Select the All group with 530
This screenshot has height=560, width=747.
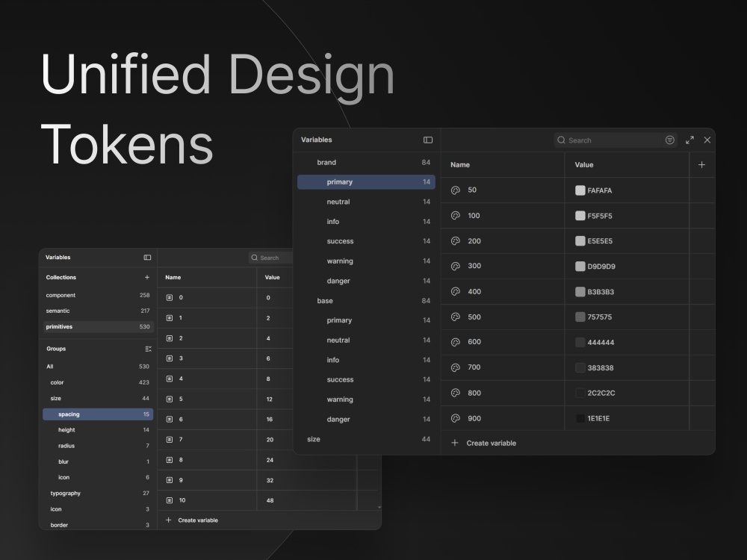tap(98, 367)
